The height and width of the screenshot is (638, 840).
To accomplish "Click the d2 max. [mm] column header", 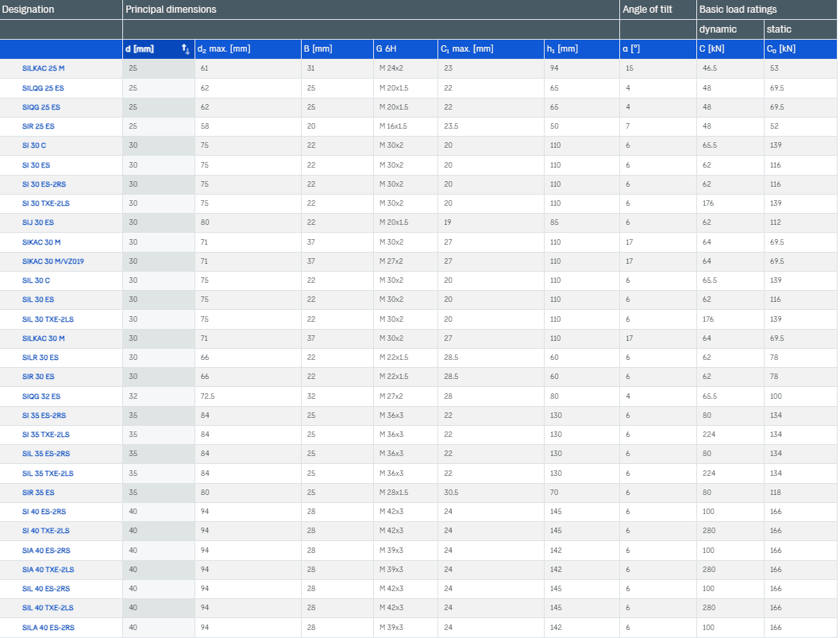I will point(224,49).
